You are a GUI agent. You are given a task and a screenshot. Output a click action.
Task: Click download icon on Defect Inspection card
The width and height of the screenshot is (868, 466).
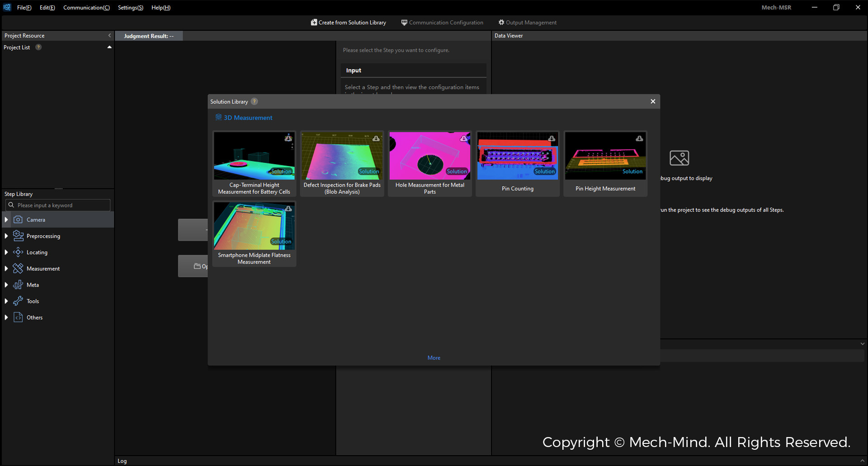pos(376,138)
